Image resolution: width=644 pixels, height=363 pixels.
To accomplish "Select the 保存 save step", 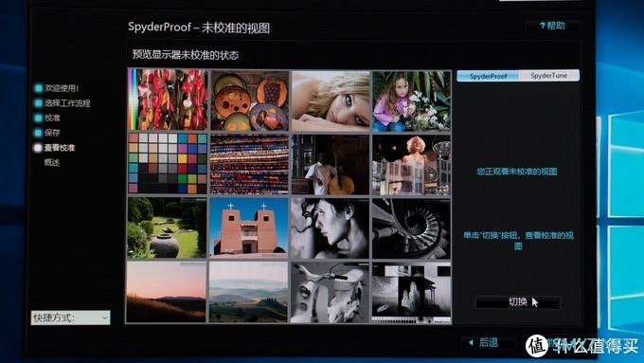I will pos(52,133).
